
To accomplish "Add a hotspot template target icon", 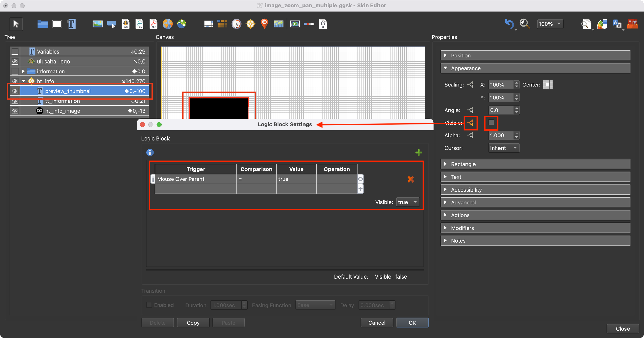I will pyautogui.click(x=250, y=24).
